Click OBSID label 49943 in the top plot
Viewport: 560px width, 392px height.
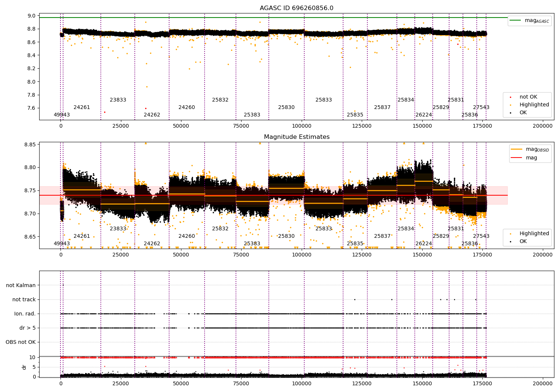[x=62, y=115]
